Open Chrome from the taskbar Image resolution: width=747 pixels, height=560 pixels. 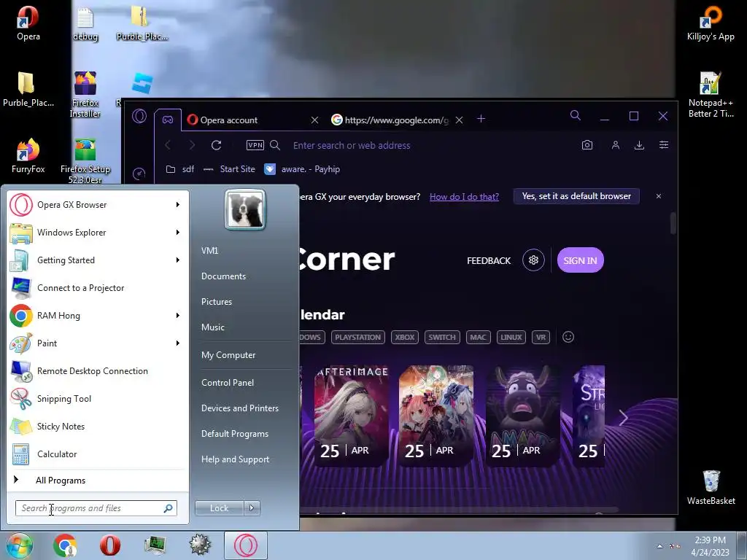click(65, 545)
